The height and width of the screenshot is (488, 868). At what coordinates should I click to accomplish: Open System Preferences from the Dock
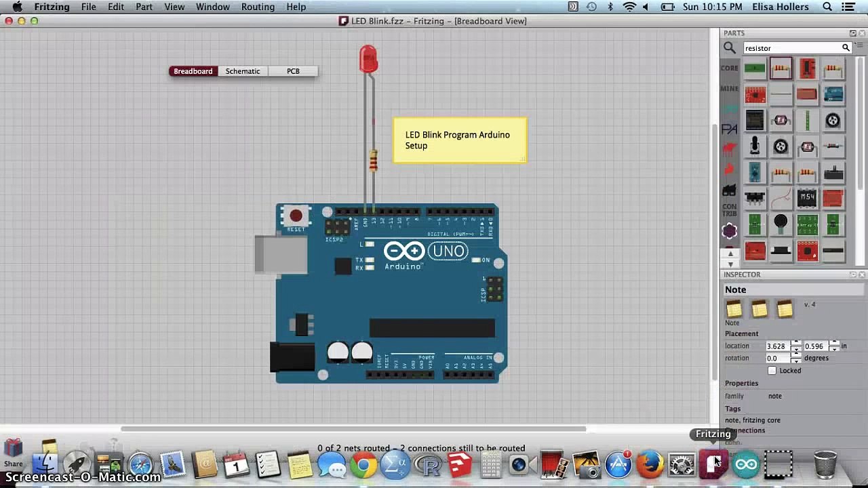(682, 465)
